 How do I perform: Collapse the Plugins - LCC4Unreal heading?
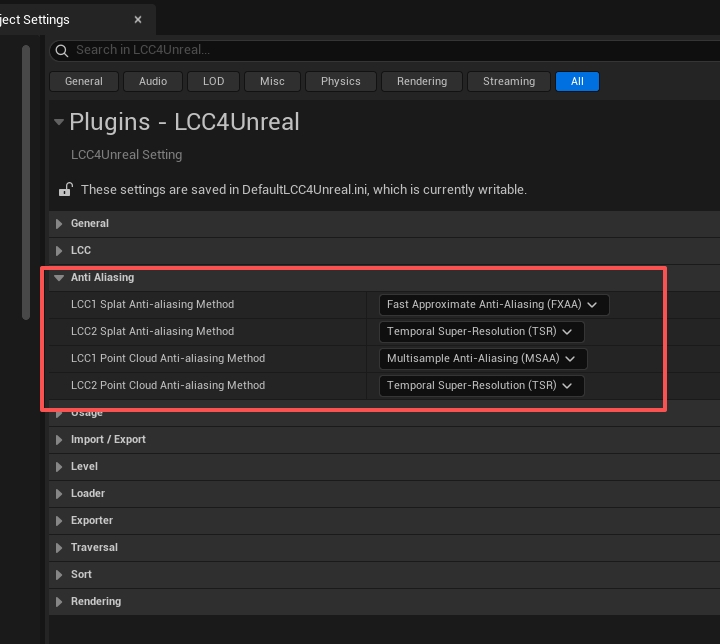coord(59,122)
